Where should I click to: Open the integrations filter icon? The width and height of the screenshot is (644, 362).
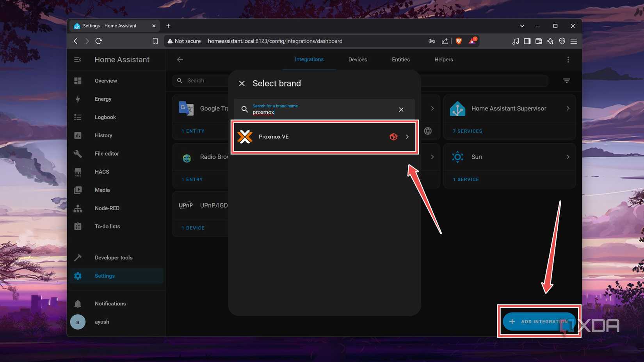[567, 81]
